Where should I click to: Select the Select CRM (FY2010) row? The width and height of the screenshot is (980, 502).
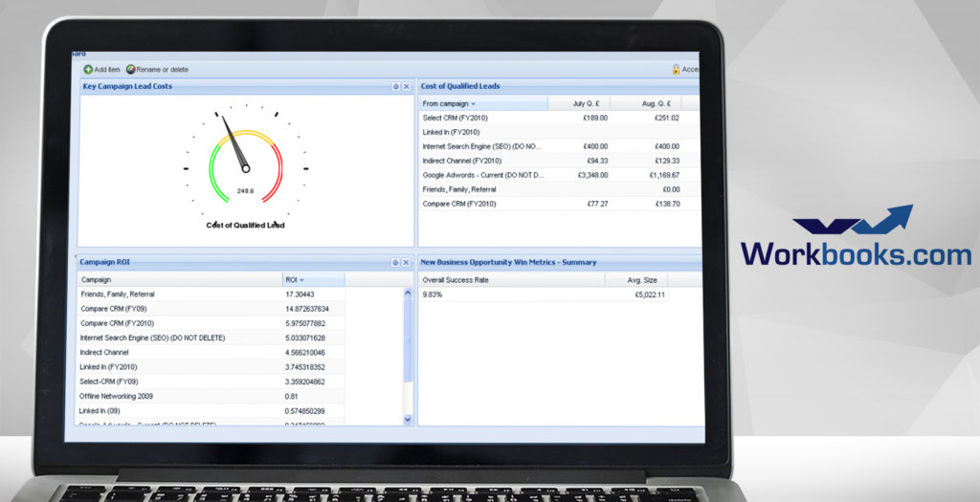coord(559,118)
